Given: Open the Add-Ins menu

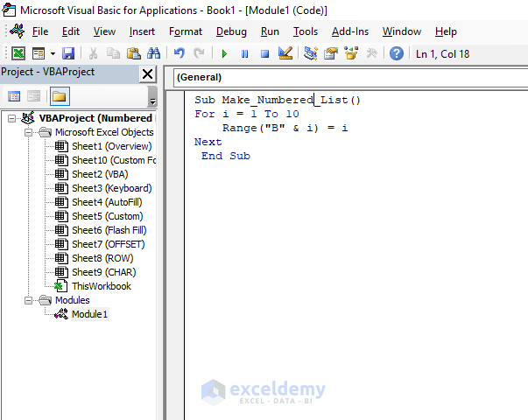Looking at the screenshot, I should coord(350,31).
